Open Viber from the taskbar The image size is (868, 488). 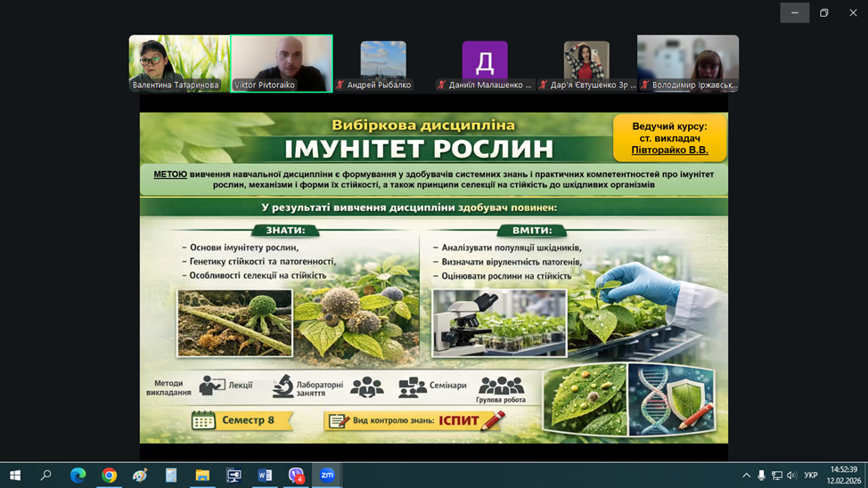pos(296,476)
